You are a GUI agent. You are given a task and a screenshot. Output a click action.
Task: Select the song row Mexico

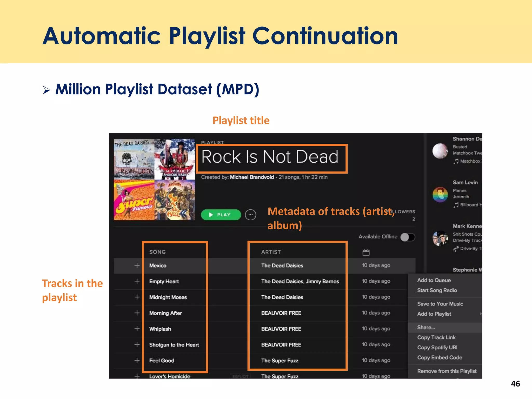coord(264,265)
